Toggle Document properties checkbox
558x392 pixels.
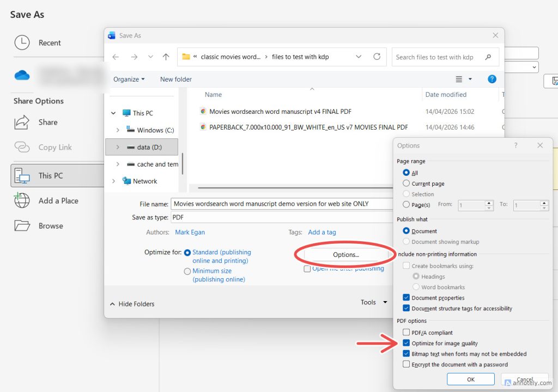(406, 297)
